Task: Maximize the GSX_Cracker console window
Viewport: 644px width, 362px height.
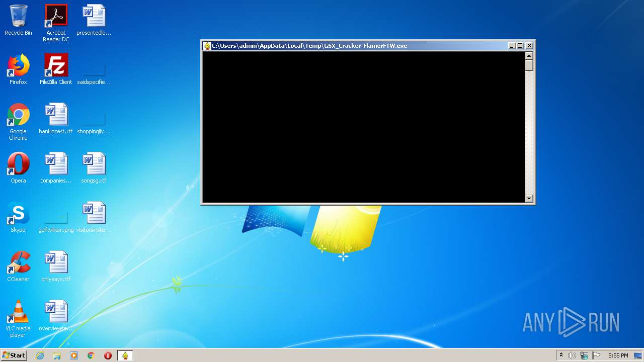Action: pyautogui.click(x=520, y=46)
